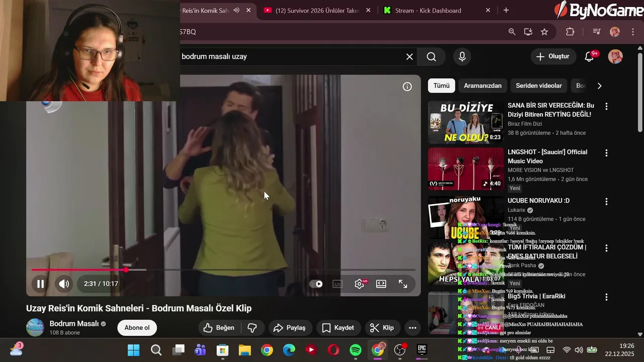Image resolution: width=644 pixels, height=362 pixels.
Task: Toggle the autoplay switch in the player
Action: tap(316, 284)
